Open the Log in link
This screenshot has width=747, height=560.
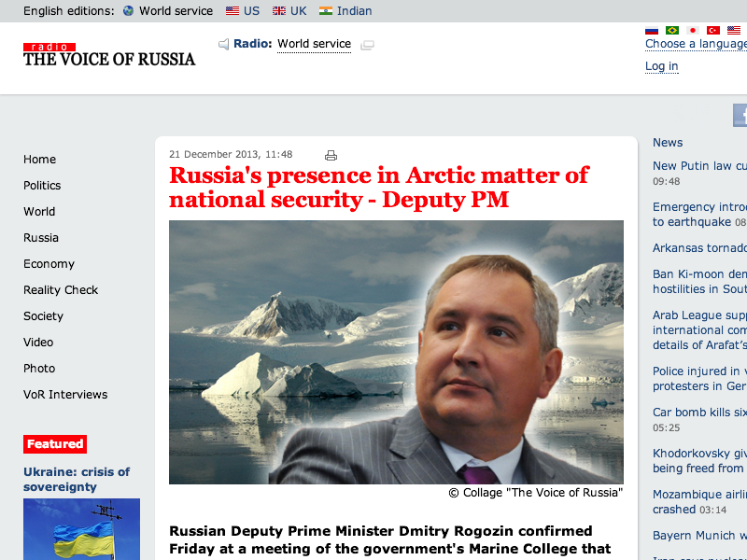coord(661,66)
